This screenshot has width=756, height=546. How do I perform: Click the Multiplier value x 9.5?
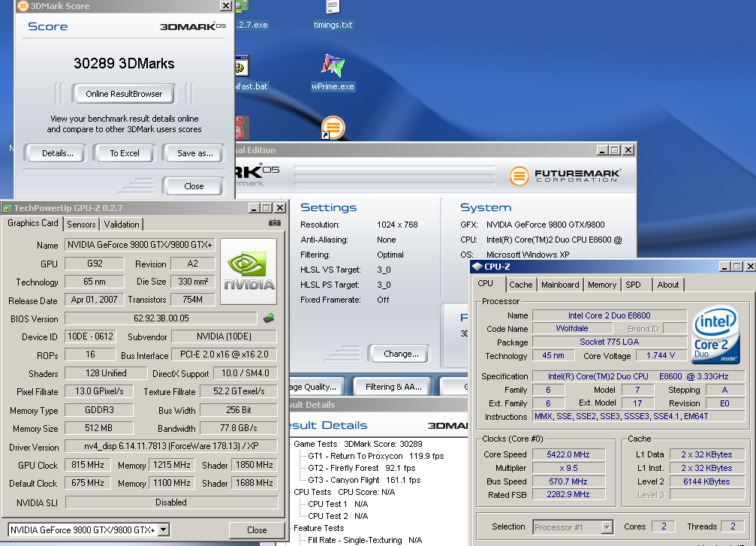(568, 468)
